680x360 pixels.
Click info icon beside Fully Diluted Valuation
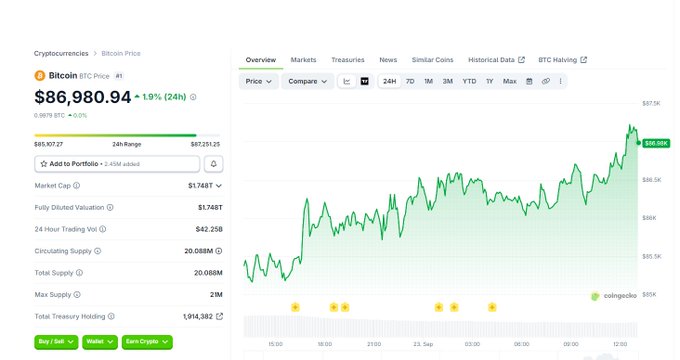[x=110, y=207]
